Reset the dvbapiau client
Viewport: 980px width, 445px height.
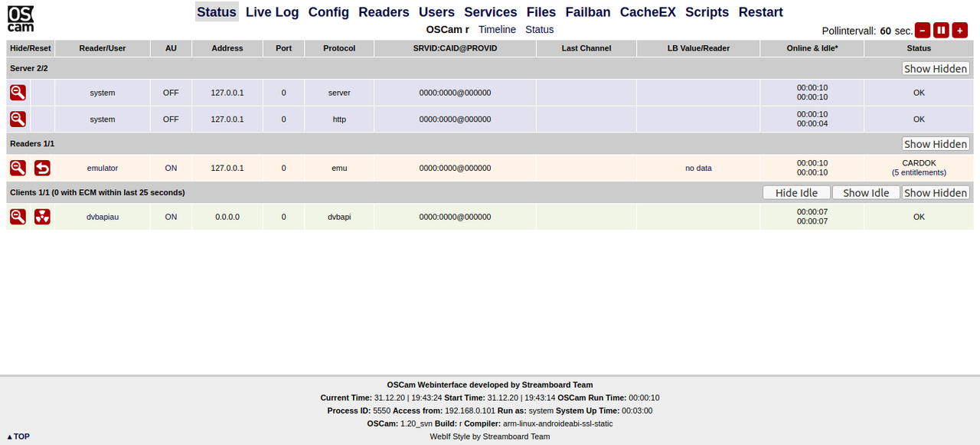(x=42, y=217)
